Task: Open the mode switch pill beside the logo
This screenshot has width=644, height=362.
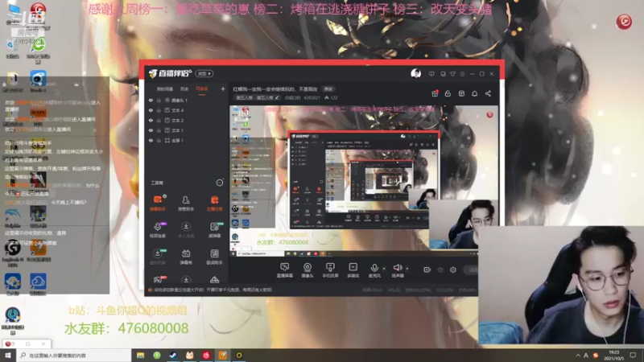Action: 204,73
